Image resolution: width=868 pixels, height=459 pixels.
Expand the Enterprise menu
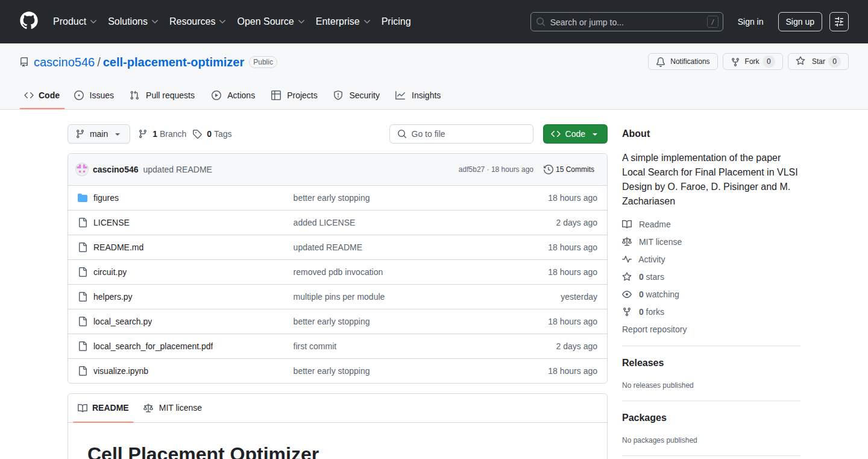pyautogui.click(x=343, y=22)
